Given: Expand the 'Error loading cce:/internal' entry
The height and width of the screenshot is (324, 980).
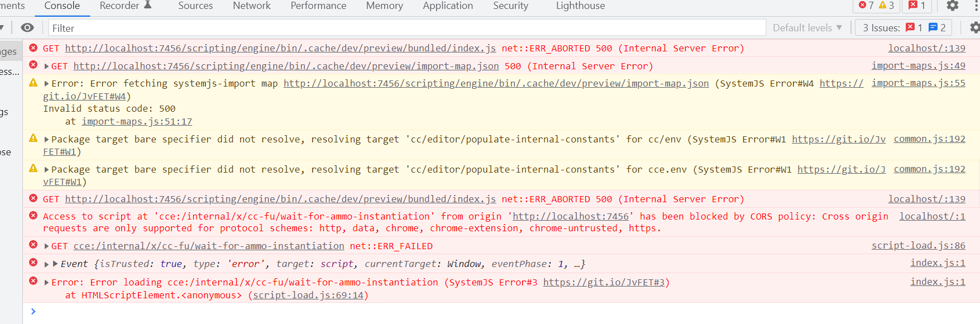Looking at the screenshot, I should click(x=47, y=283).
